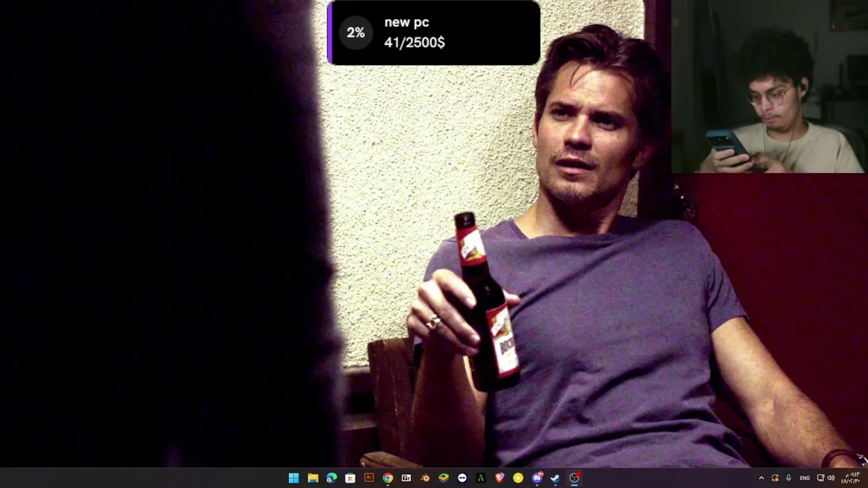
Task: Open File Explorer from the taskbar
Action: (313, 478)
